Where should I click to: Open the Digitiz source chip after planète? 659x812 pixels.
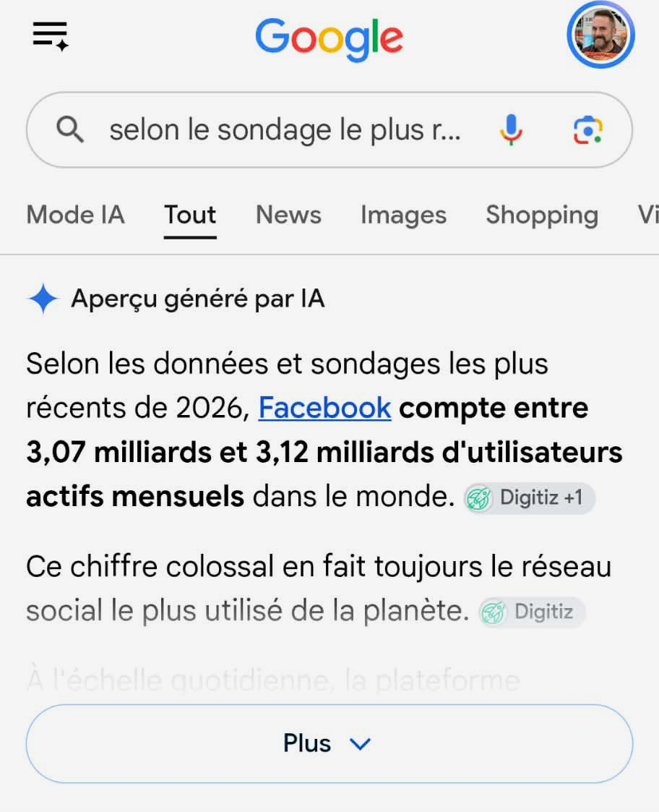click(532, 612)
